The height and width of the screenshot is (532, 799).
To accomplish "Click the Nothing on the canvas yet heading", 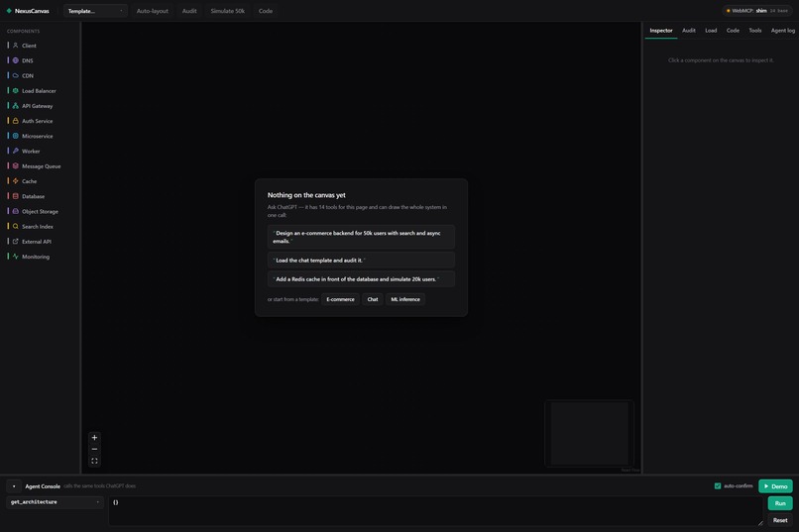I will coord(306,195).
